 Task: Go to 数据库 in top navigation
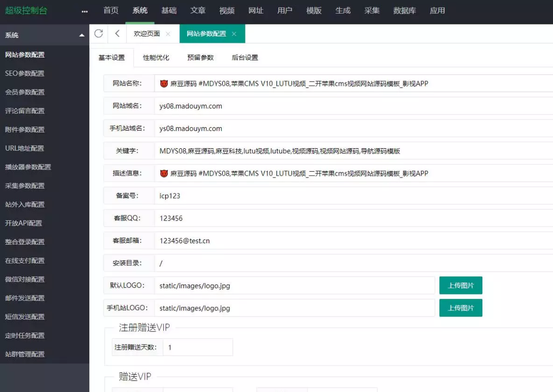[404, 11]
